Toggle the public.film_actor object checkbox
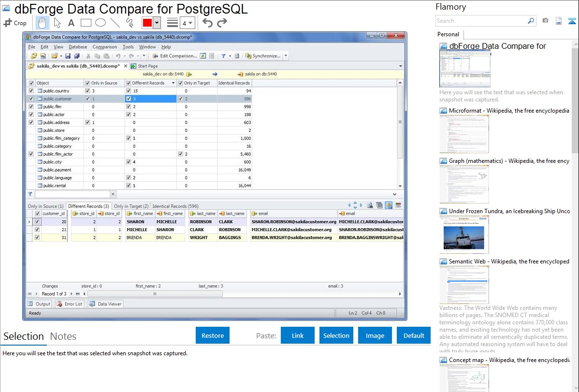This screenshot has width=579, height=392. 31,154
